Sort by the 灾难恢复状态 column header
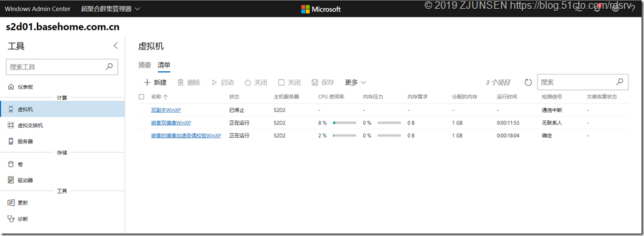The image size is (644, 236). pyautogui.click(x=601, y=97)
